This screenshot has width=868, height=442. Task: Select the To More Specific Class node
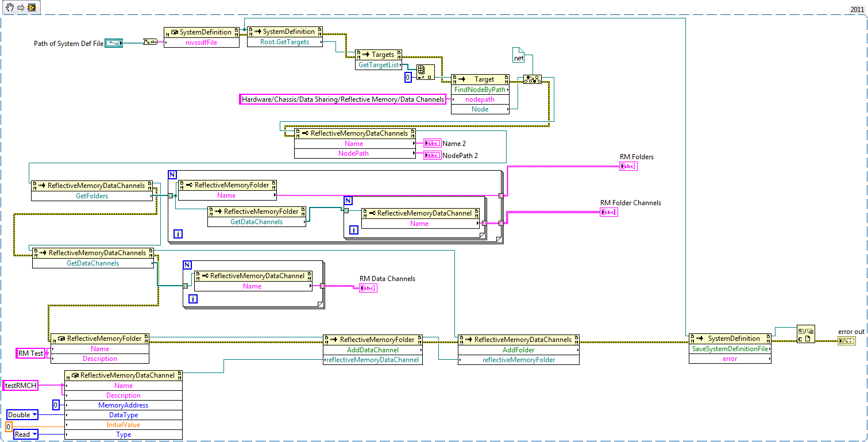(x=532, y=80)
